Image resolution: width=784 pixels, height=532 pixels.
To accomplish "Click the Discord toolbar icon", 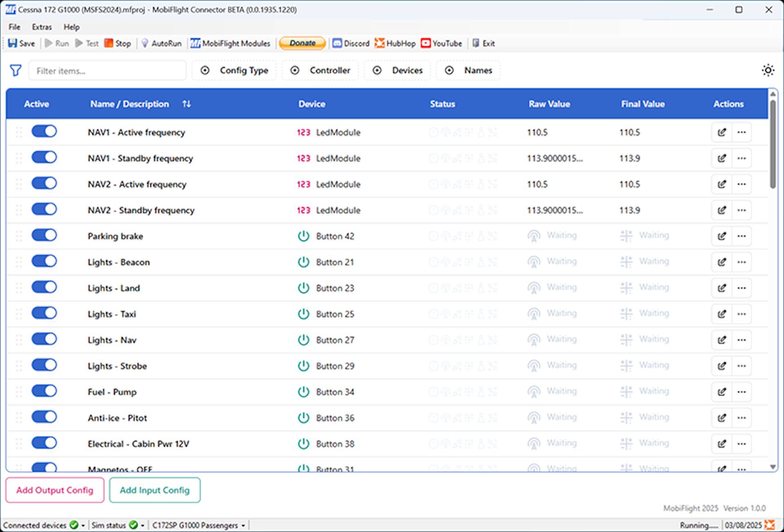I will (x=337, y=43).
